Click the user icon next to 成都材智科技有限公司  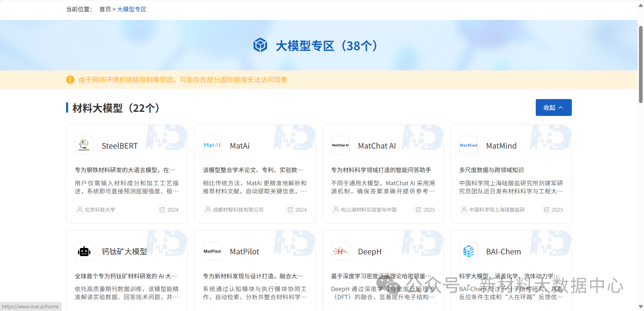(208, 210)
